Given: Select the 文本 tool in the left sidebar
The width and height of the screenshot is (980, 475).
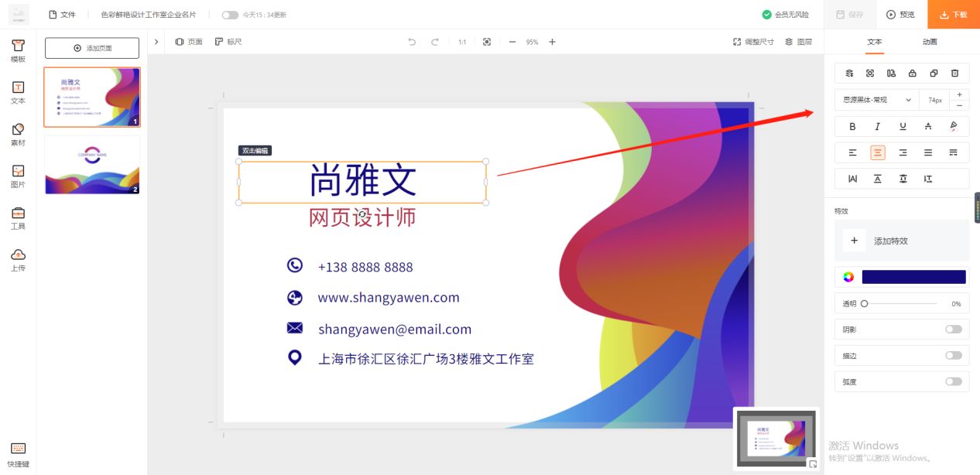Looking at the screenshot, I should 18,94.
